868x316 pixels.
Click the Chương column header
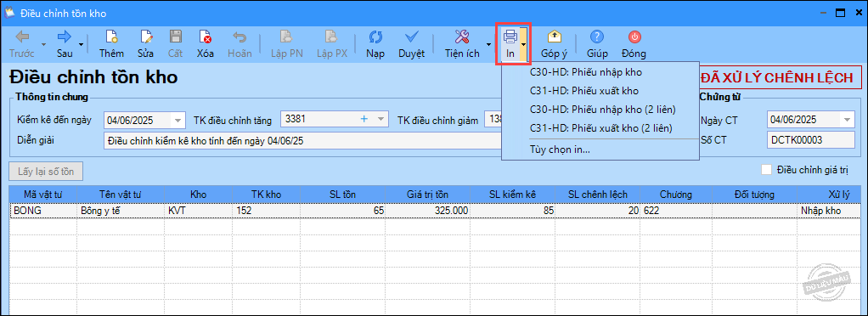(676, 195)
